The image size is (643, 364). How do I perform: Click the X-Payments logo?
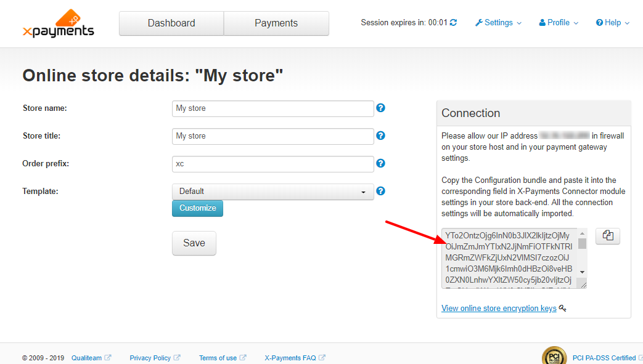[58, 24]
